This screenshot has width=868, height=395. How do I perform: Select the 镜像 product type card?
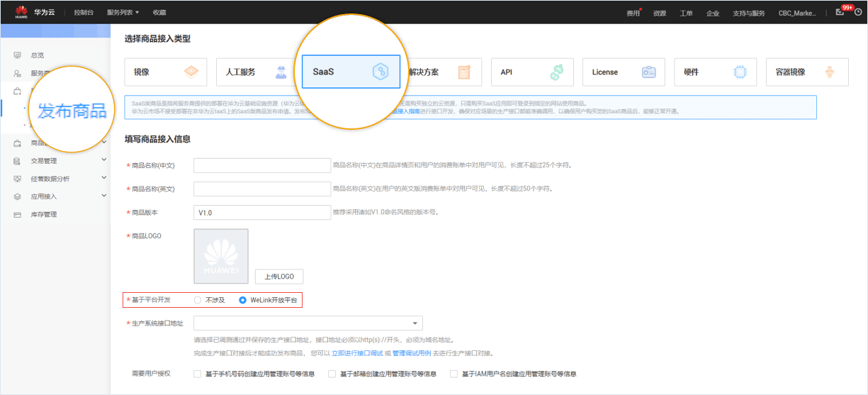(x=166, y=72)
